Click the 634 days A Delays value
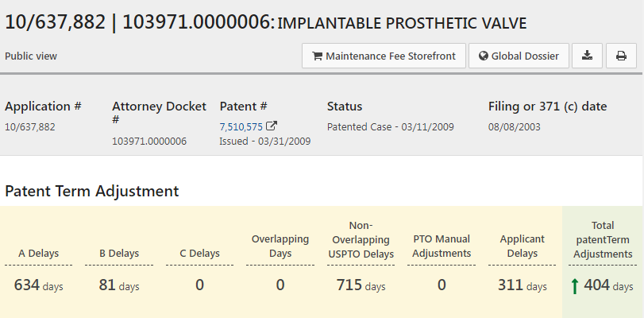Image resolution: width=644 pixels, height=318 pixels. (x=39, y=285)
